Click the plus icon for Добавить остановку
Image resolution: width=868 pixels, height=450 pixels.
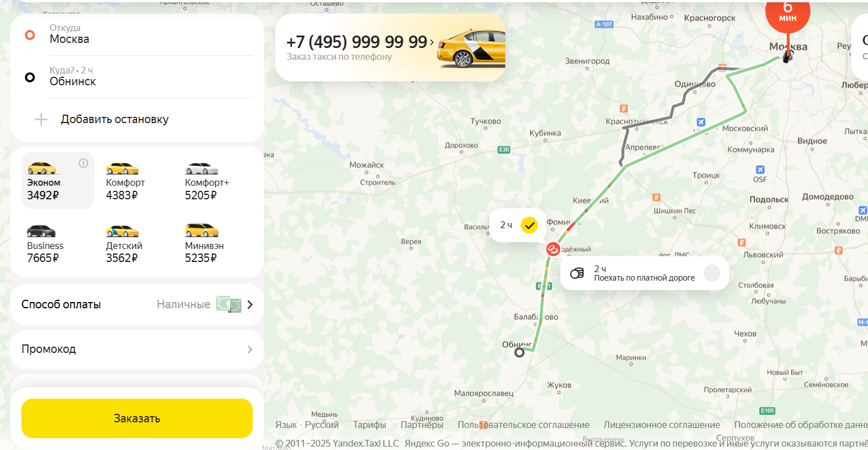41,119
